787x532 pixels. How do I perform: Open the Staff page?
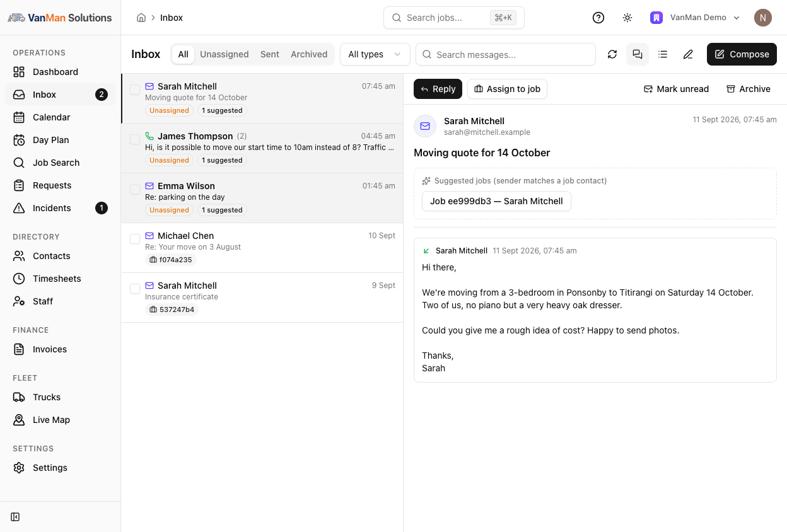60,301
